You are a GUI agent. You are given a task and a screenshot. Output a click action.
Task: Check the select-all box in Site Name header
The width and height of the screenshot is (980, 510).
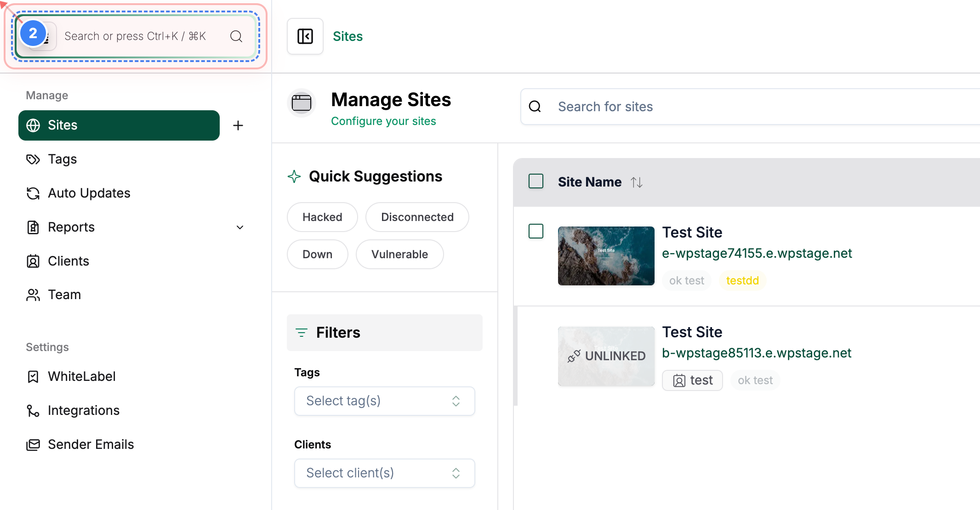coord(536,181)
